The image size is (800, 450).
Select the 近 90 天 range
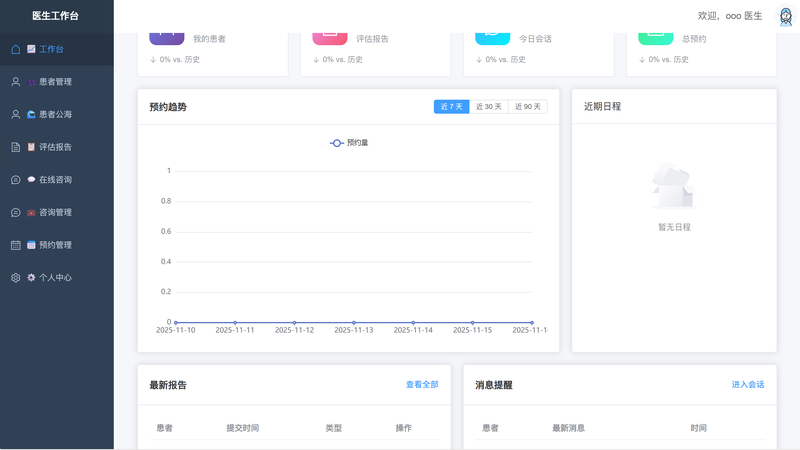528,107
